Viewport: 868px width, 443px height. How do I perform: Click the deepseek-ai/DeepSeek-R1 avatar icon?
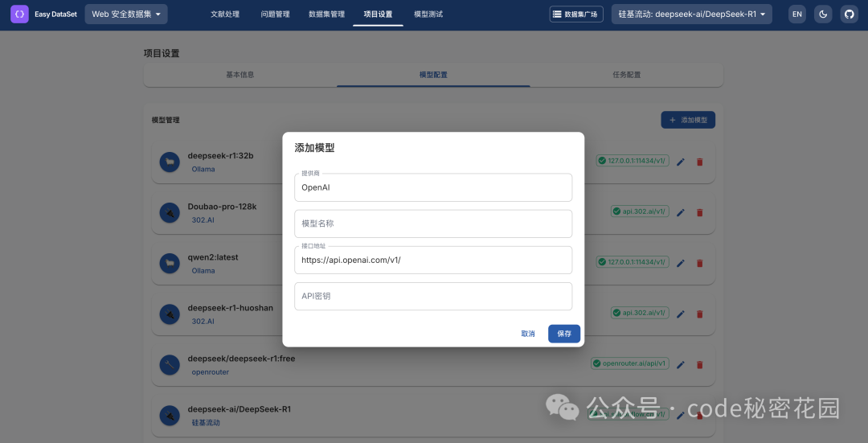tap(170, 416)
